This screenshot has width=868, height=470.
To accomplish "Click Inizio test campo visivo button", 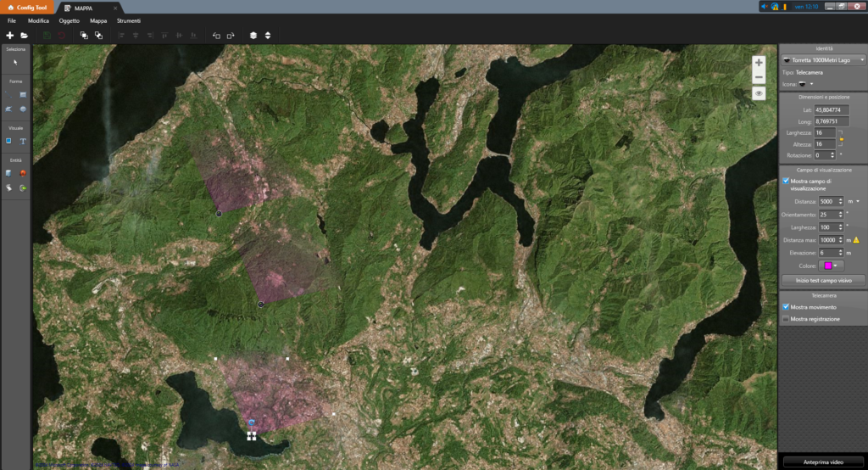I will click(x=823, y=281).
